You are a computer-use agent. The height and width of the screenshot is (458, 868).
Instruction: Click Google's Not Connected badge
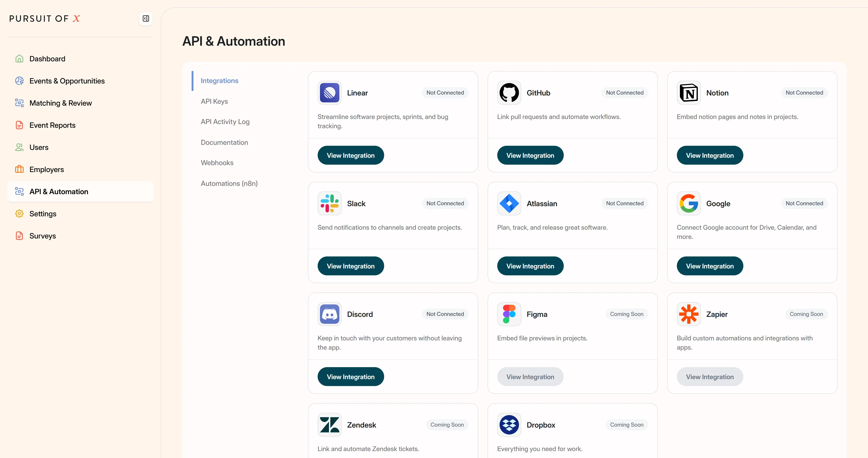(804, 203)
